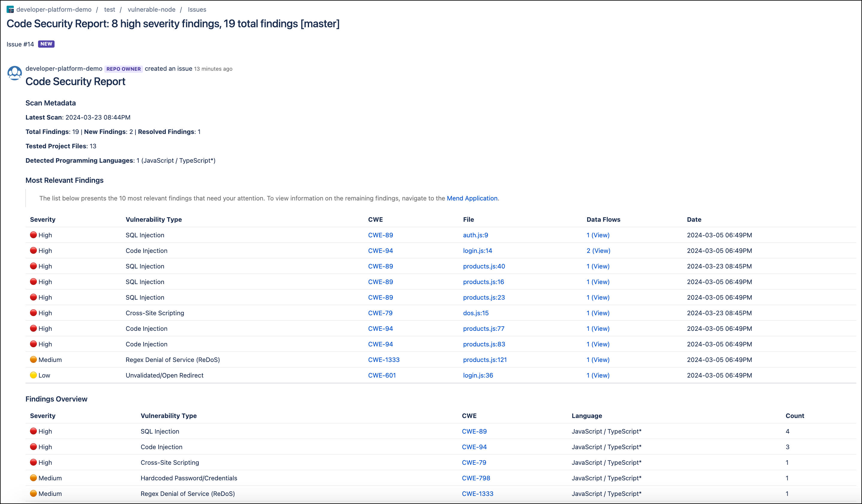Click the yellow severity dot next to Low
Viewport: 862px width, 504px height.
pos(34,375)
